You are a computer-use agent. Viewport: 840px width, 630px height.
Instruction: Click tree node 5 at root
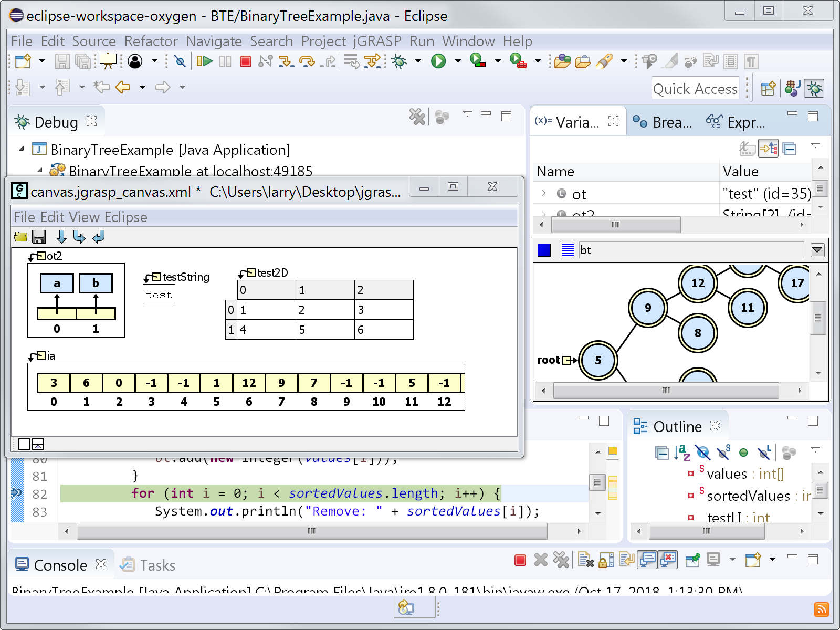[598, 360]
